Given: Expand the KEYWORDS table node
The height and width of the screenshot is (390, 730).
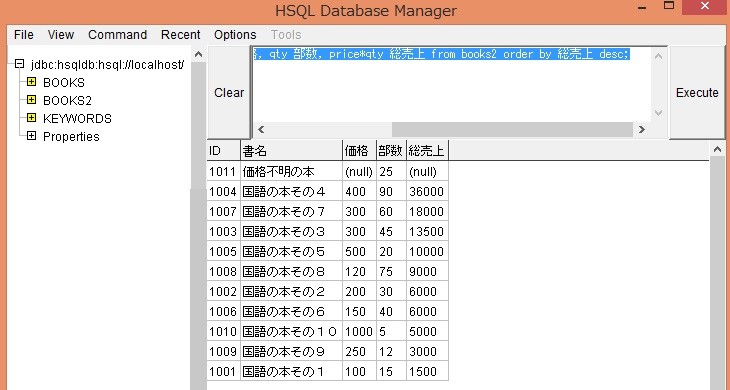Looking at the screenshot, I should coord(31,118).
